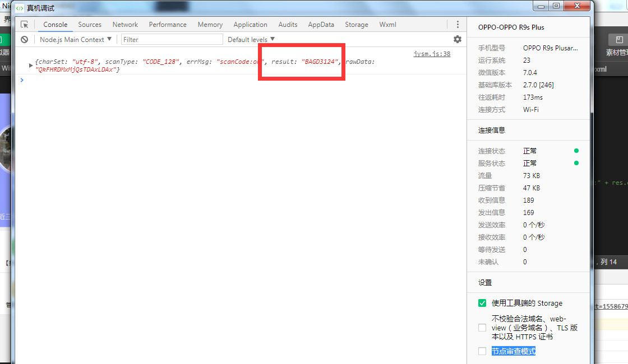Click the 流量 value 73 KB
This screenshot has width=628, height=364.
tap(532, 176)
